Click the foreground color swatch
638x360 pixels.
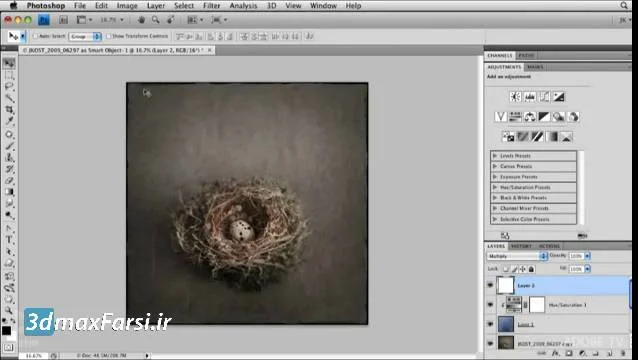6,330
